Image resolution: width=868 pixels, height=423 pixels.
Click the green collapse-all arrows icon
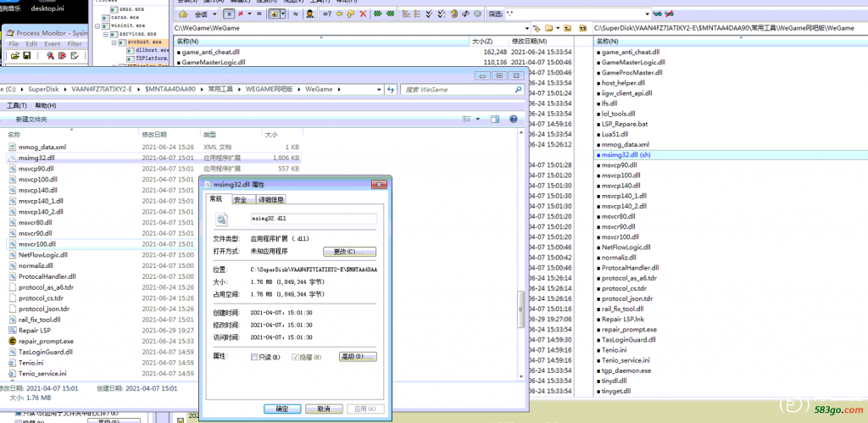click(x=390, y=14)
